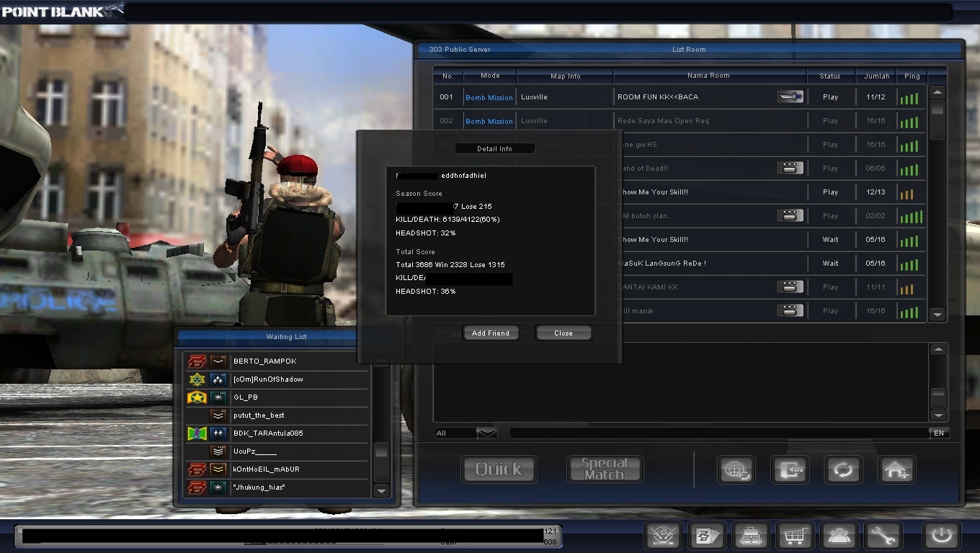Sort rooms by Map Info column header
This screenshot has height=553, width=980.
tap(565, 76)
